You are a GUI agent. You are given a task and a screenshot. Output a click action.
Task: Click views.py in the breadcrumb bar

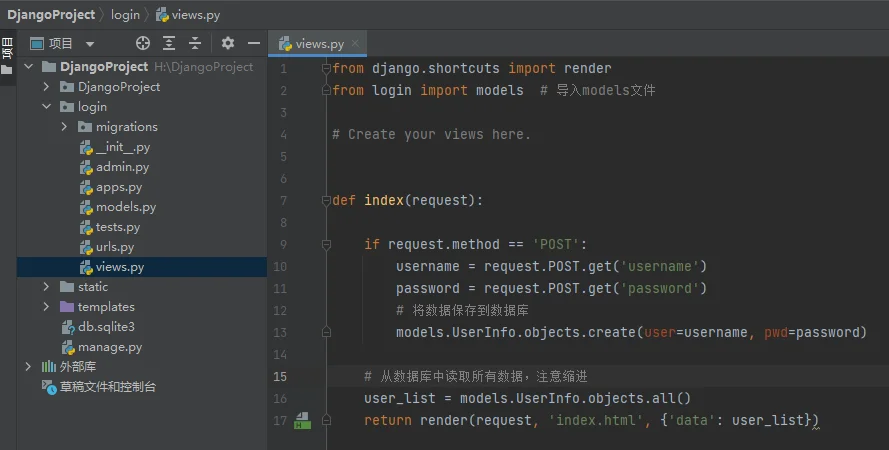[x=188, y=15]
